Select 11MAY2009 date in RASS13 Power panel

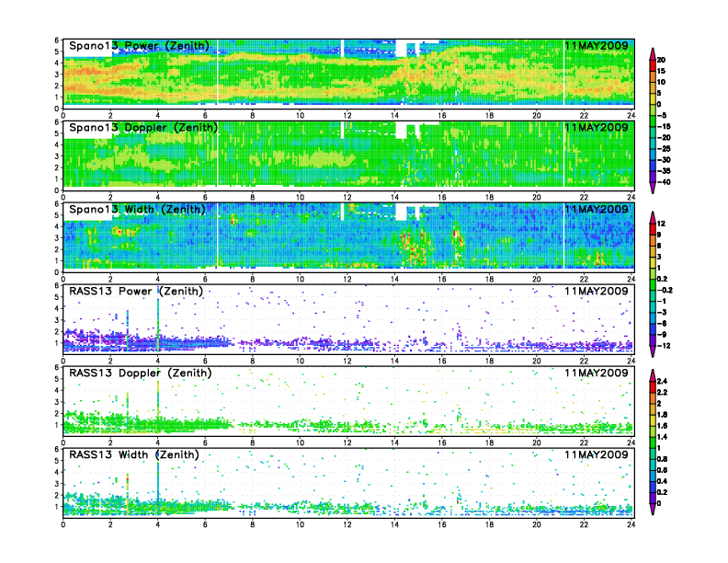point(597,291)
